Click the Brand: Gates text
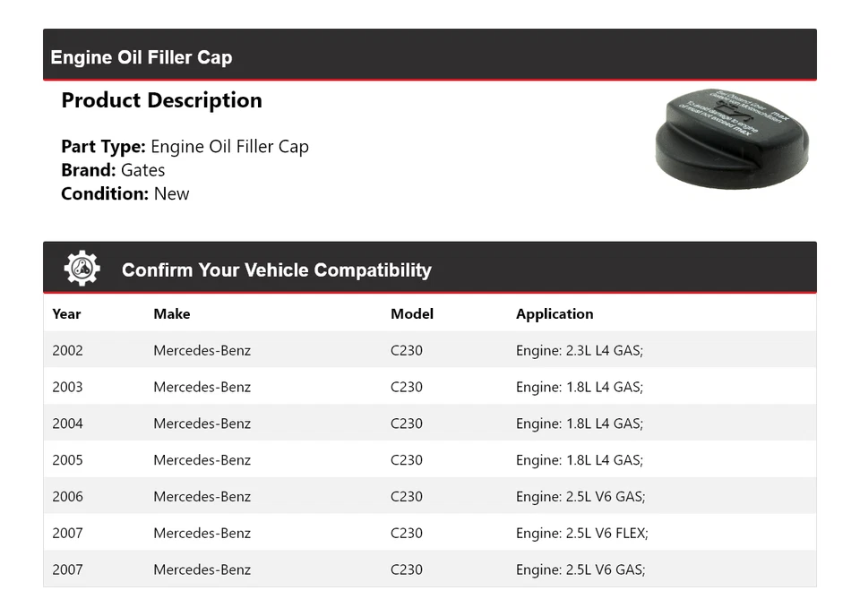 tap(113, 170)
